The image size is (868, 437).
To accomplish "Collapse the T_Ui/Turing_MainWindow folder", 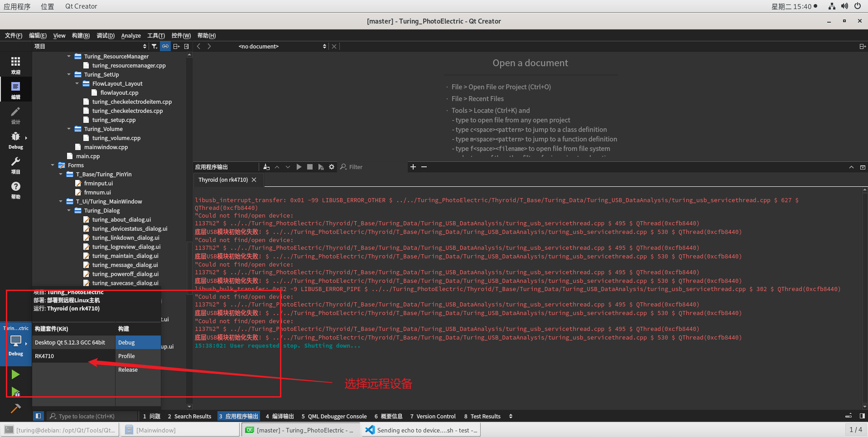I will 61,201.
